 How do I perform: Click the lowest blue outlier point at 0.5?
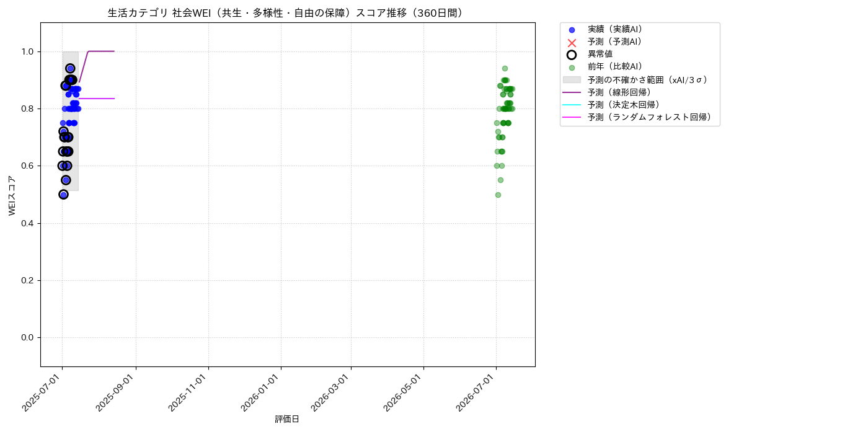click(63, 195)
